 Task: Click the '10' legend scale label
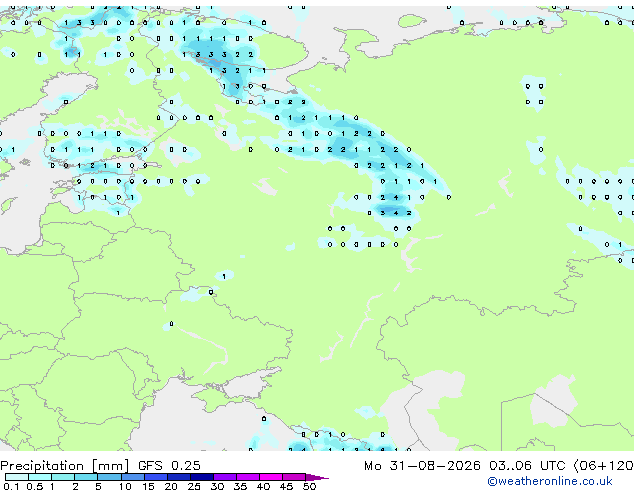point(125,486)
